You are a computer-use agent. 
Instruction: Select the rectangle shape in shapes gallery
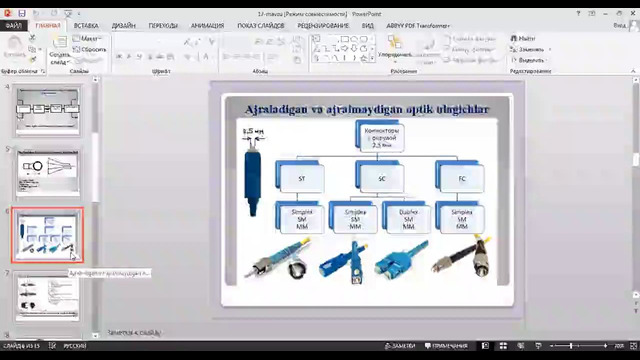(344, 39)
